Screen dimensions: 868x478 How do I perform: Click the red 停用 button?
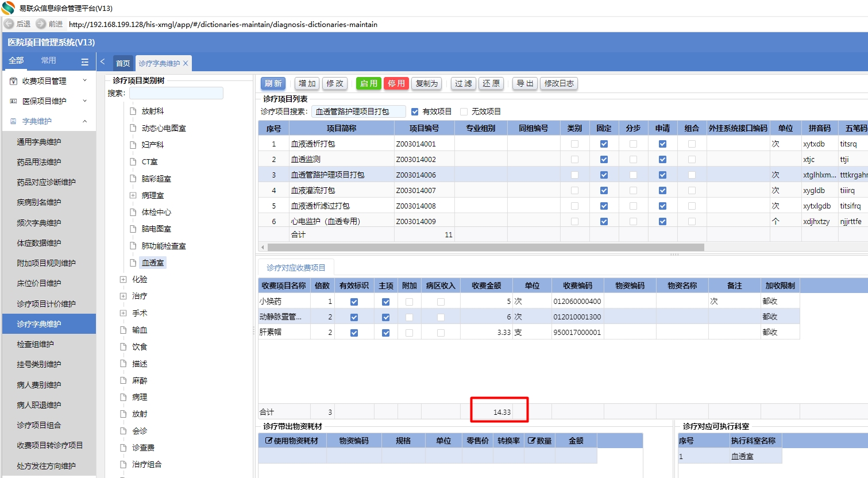pos(396,83)
